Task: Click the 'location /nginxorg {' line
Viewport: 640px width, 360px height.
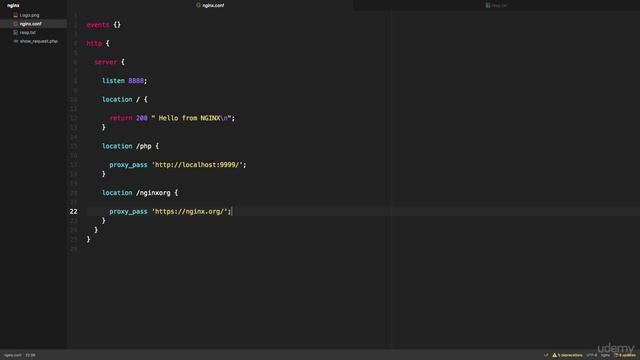Action: coord(140,193)
